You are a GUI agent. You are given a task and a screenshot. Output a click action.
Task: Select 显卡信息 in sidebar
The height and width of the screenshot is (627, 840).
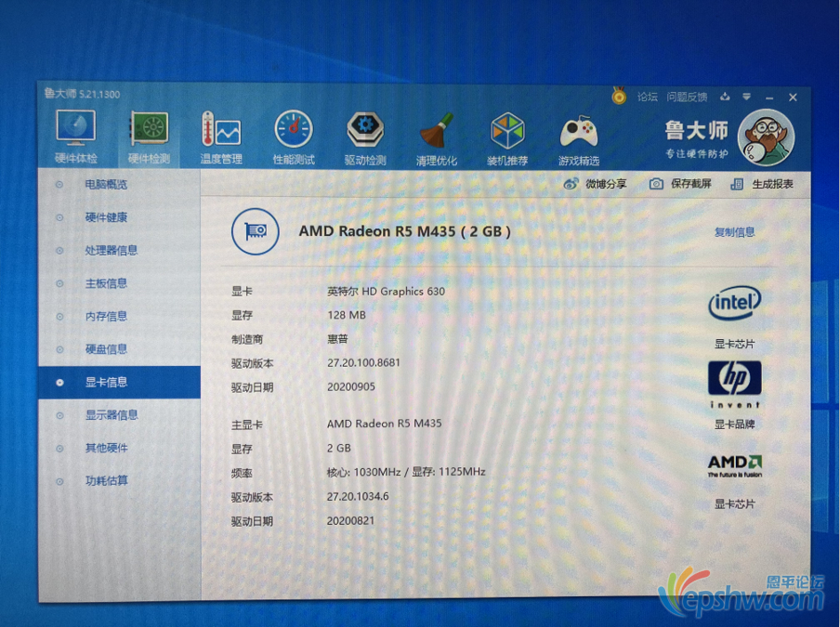coord(120,383)
